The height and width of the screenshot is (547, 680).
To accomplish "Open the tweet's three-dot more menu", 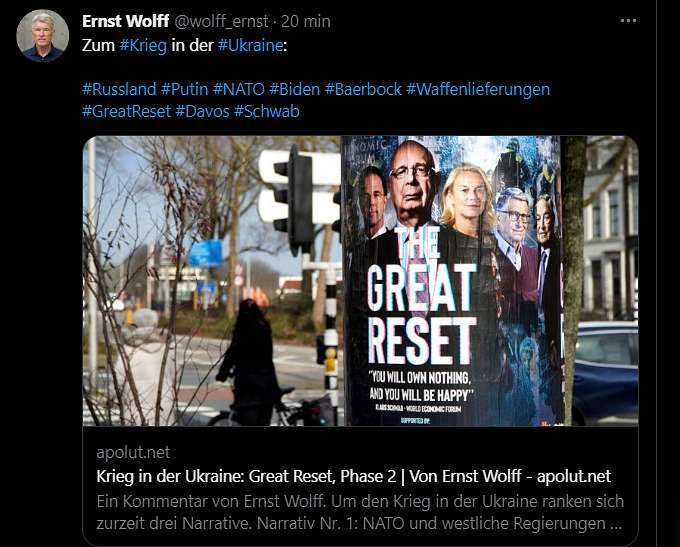I will (628, 20).
